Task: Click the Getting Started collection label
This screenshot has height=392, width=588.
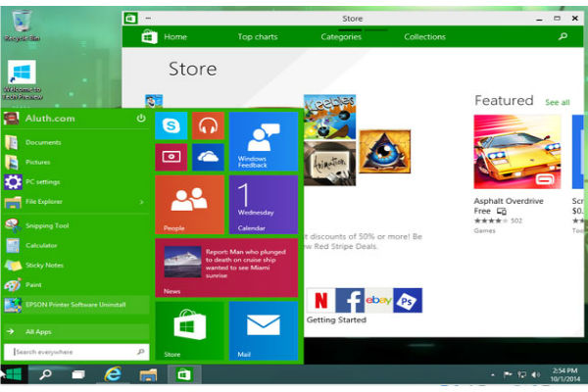Action: tap(336, 320)
